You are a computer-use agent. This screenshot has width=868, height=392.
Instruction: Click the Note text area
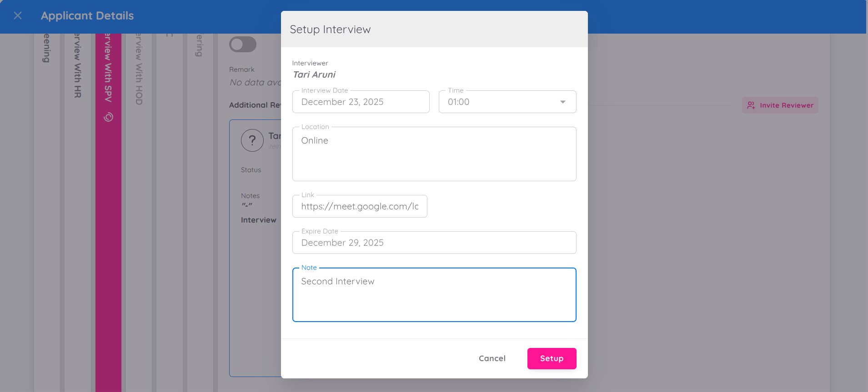coord(434,295)
